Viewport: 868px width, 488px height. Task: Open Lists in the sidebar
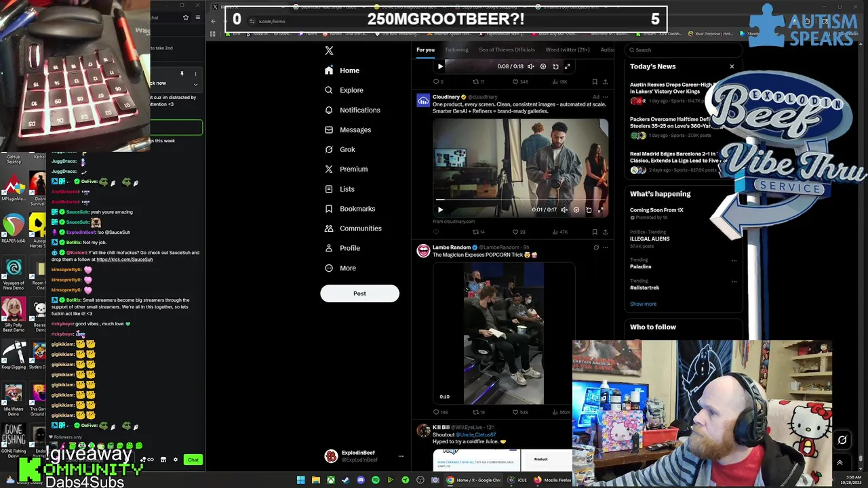pos(340,189)
